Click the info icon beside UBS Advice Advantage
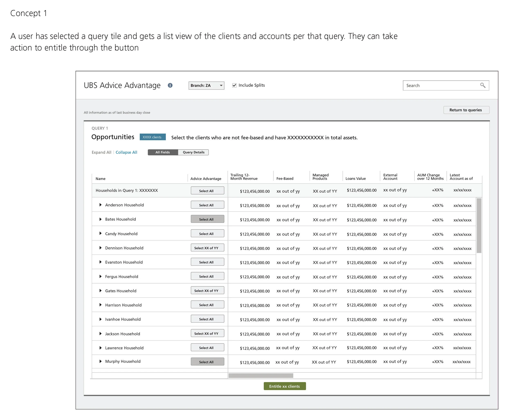Viewport: 511px width, 420px height. [170, 85]
